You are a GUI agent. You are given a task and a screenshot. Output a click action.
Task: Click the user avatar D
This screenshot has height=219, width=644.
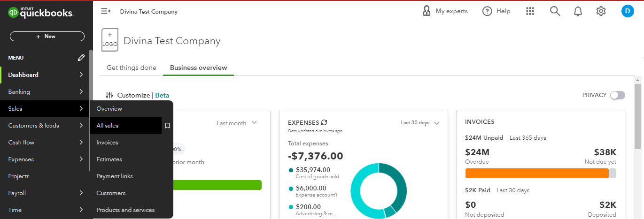pyautogui.click(x=628, y=11)
